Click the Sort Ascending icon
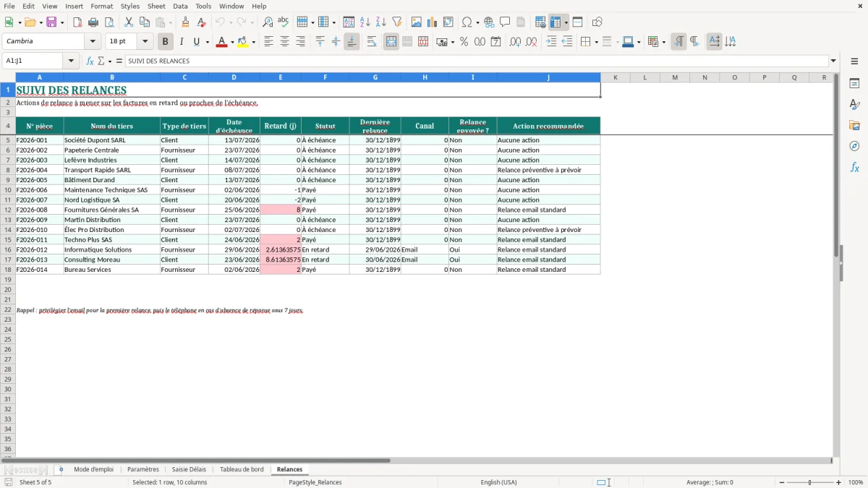The height and width of the screenshot is (488, 868). [365, 22]
